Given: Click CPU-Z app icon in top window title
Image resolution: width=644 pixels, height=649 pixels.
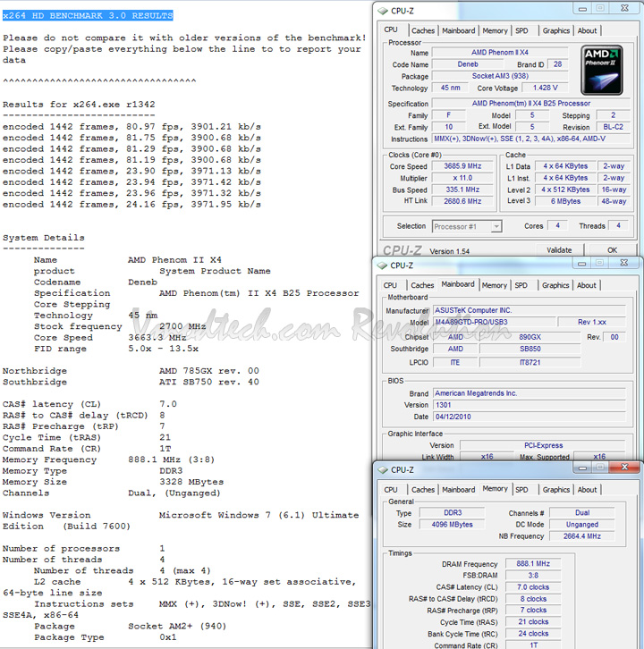Looking at the screenshot, I should [383, 11].
